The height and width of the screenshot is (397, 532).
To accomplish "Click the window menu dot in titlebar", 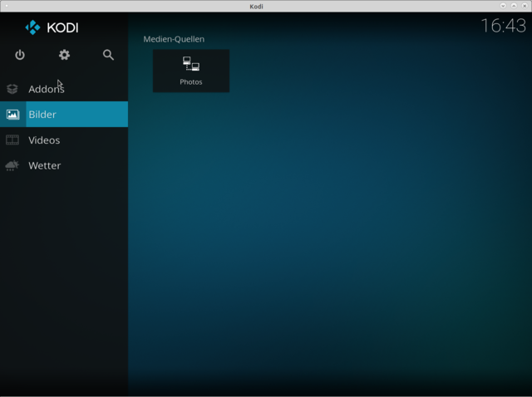I will 7,6.
